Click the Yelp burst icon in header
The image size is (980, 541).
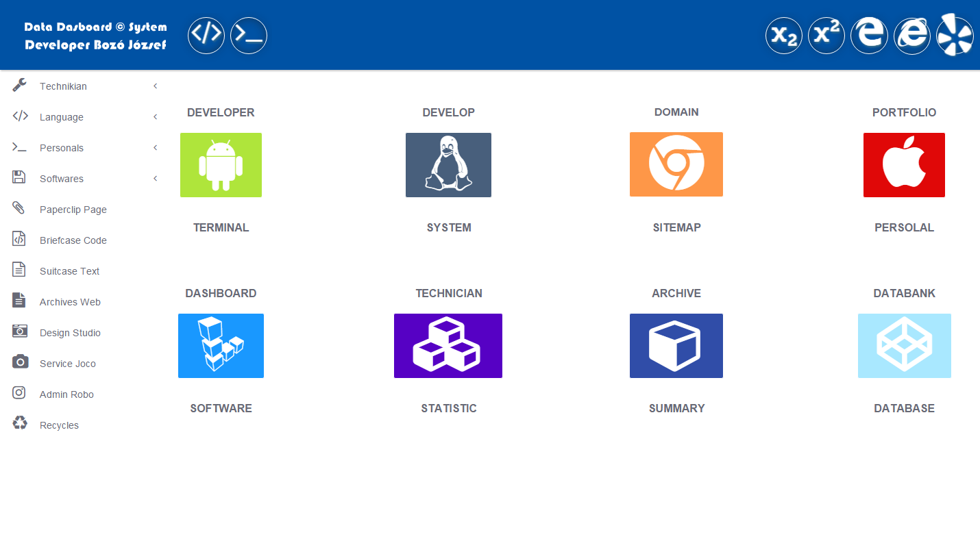coord(955,36)
